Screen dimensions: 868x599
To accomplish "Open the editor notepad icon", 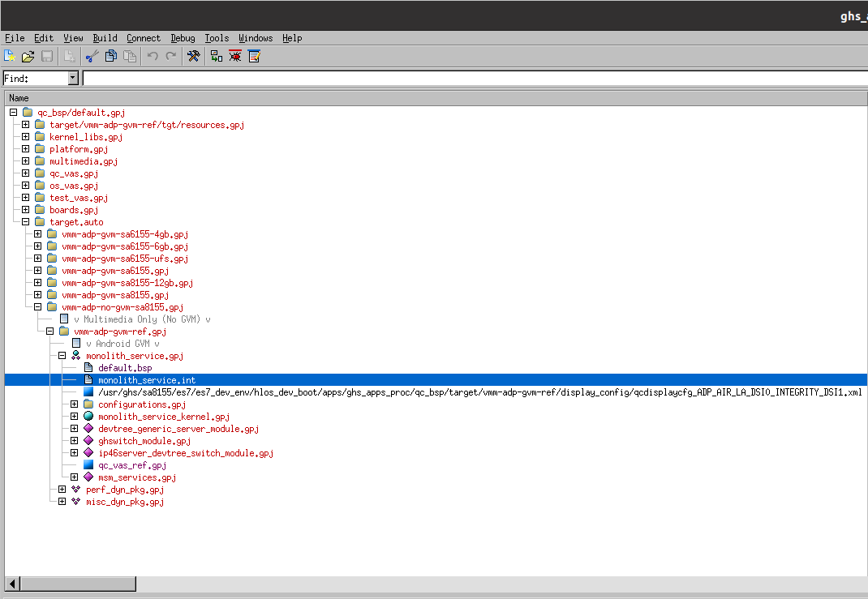I will click(254, 56).
